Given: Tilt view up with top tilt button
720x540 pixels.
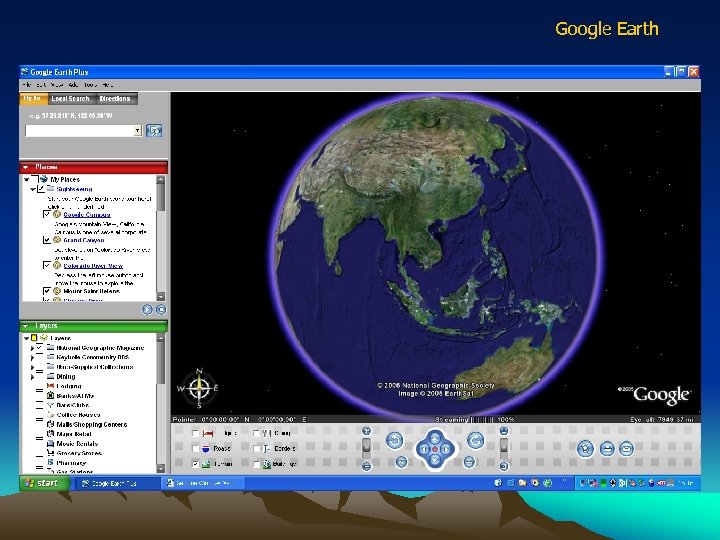Looking at the screenshot, I should click(504, 431).
